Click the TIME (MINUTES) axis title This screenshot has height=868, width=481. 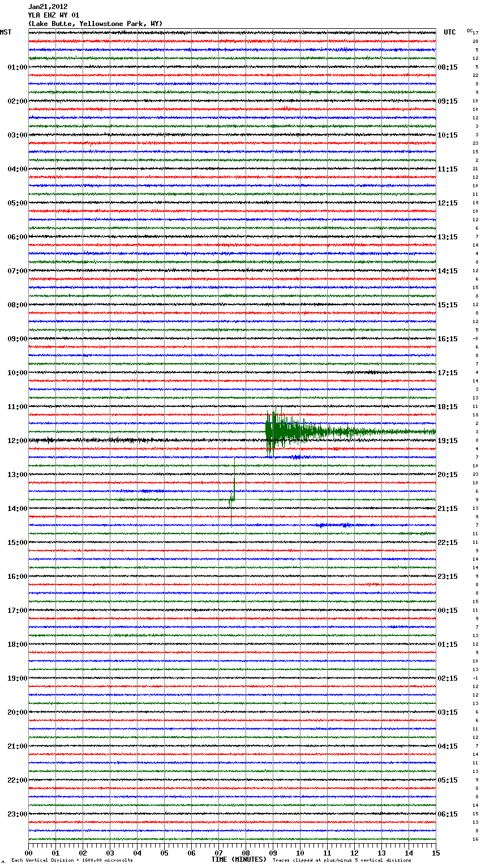(x=239, y=860)
